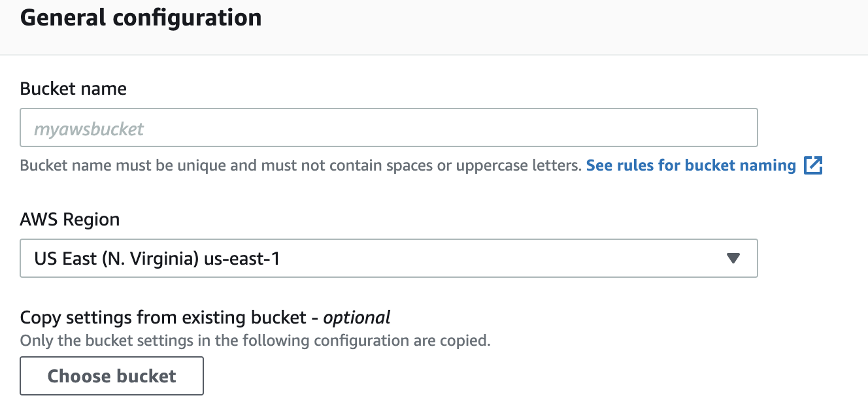Click the General configuration heading

[141, 17]
